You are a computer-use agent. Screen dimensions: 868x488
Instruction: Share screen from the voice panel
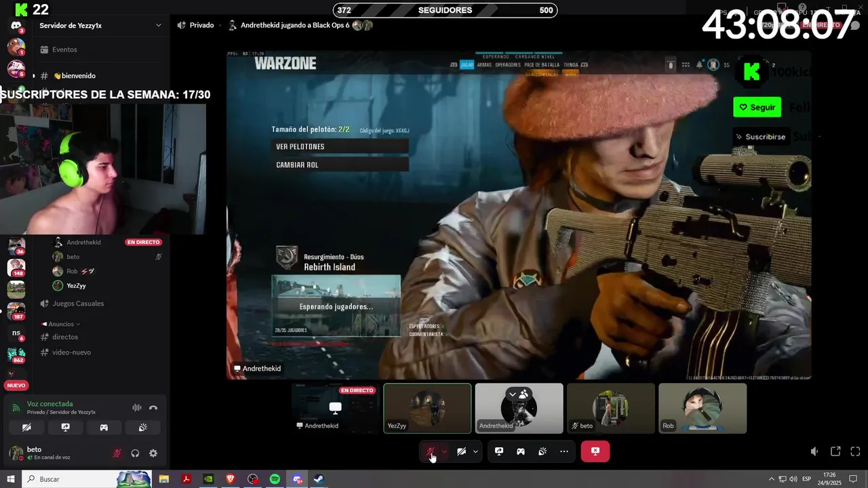coord(65,428)
